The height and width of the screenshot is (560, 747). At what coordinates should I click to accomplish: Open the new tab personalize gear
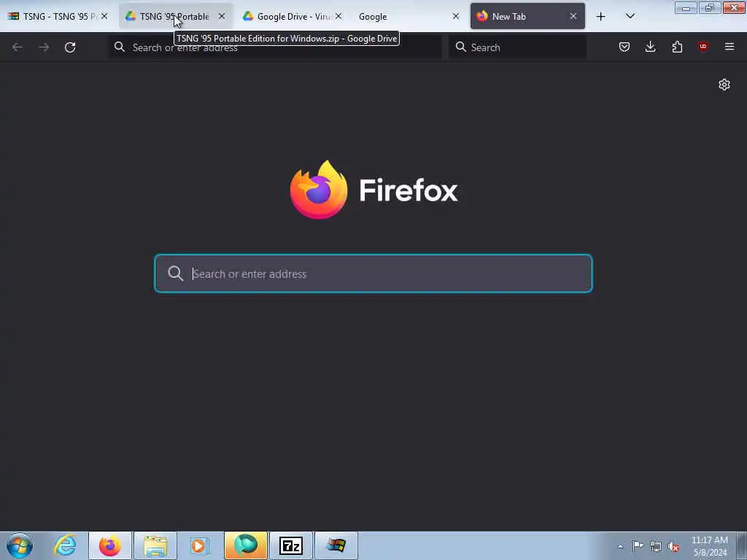[x=724, y=85]
